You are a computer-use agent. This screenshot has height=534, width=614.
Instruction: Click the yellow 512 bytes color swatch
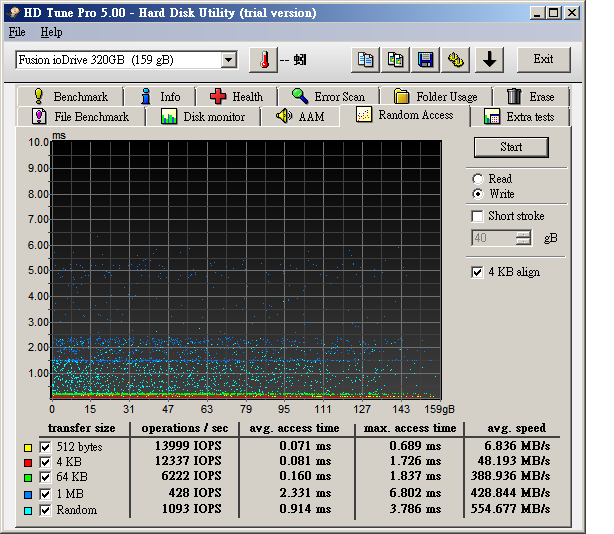[28, 447]
